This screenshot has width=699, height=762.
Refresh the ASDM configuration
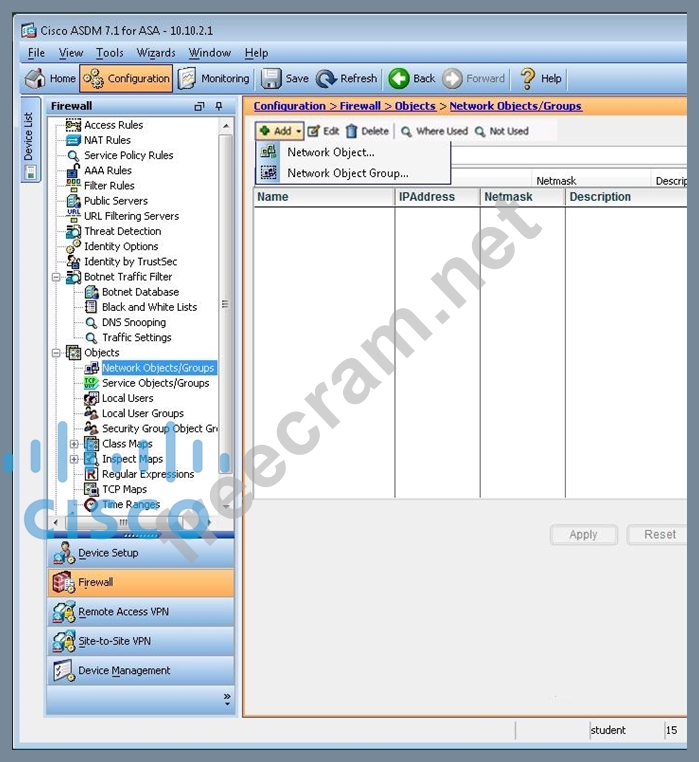click(328, 79)
